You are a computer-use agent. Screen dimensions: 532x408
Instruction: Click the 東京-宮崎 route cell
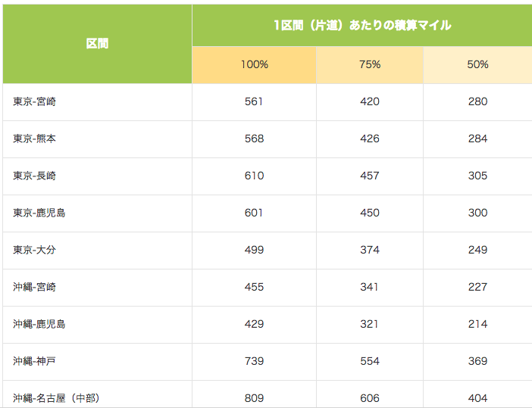97,102
